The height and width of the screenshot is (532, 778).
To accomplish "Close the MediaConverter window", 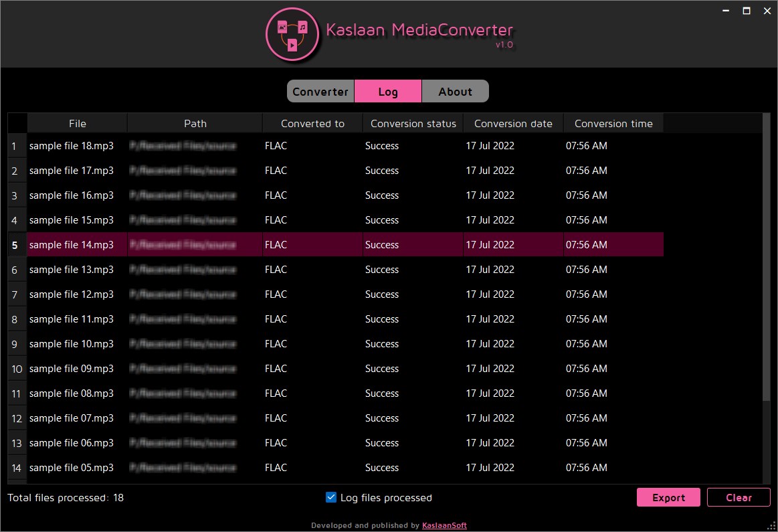I will (x=767, y=11).
